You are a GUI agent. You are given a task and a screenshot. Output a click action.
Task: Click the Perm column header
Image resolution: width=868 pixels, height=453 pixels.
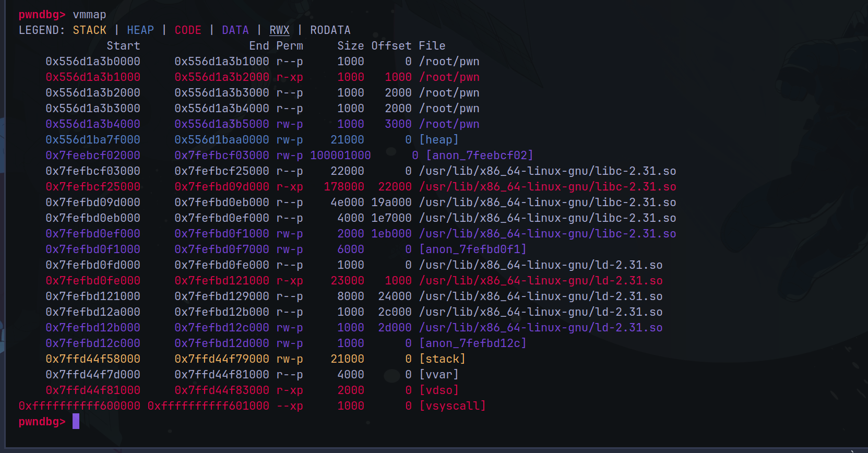point(290,46)
